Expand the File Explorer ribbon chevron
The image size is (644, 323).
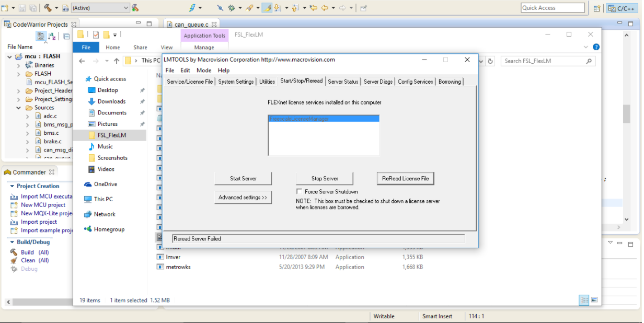587,47
